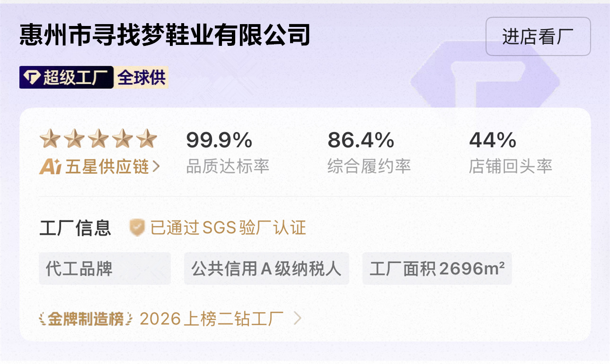Image resolution: width=610 pixels, height=364 pixels.
Task: Select the 全球供 tag
Action: (x=141, y=77)
